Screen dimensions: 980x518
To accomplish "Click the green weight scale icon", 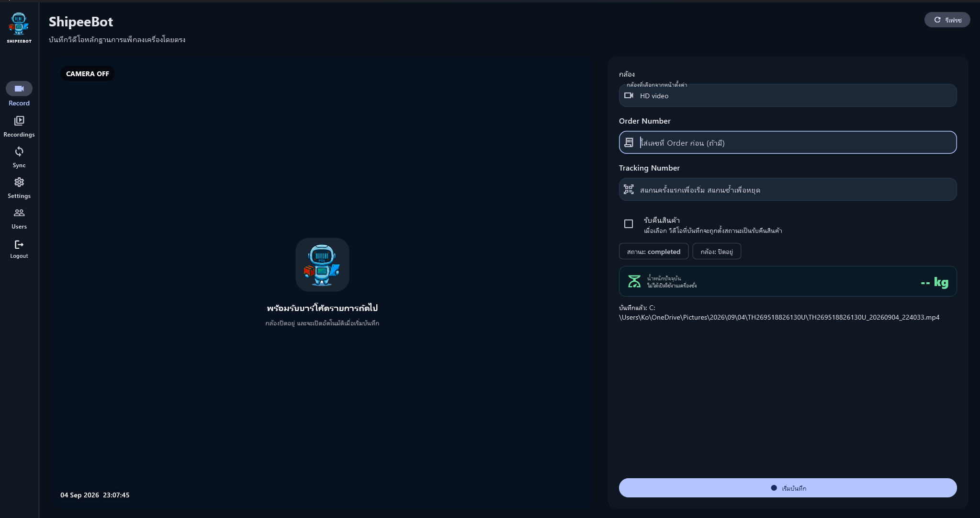I will 634,281.
